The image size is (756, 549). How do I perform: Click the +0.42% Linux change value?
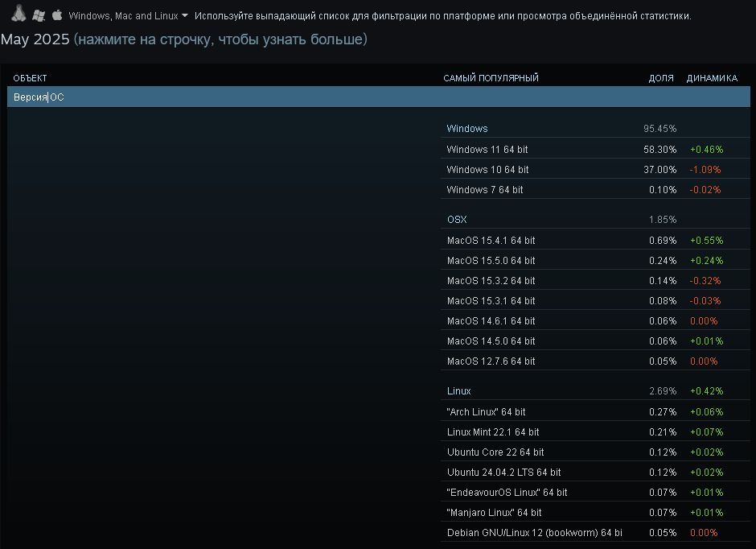point(706,390)
